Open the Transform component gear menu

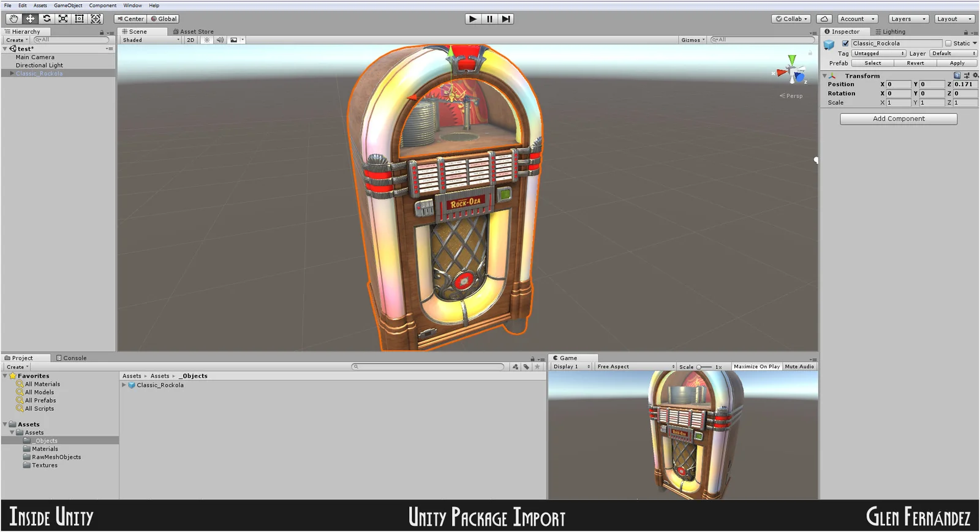(x=975, y=76)
